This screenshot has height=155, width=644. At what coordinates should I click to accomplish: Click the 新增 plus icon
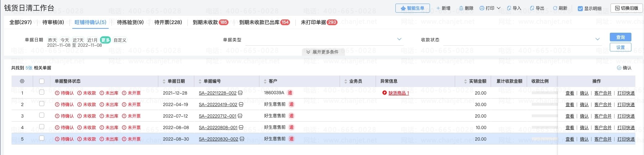[x=438, y=8]
